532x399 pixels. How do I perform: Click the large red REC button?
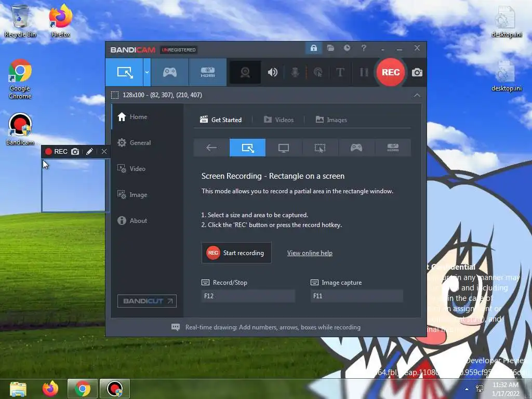click(x=391, y=72)
